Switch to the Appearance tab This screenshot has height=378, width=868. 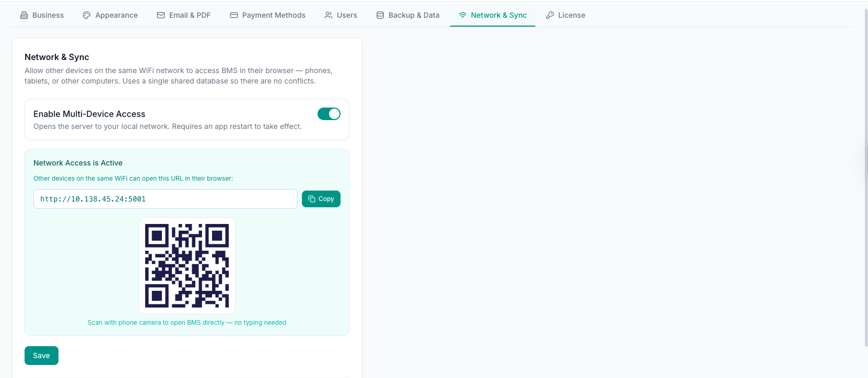110,15
